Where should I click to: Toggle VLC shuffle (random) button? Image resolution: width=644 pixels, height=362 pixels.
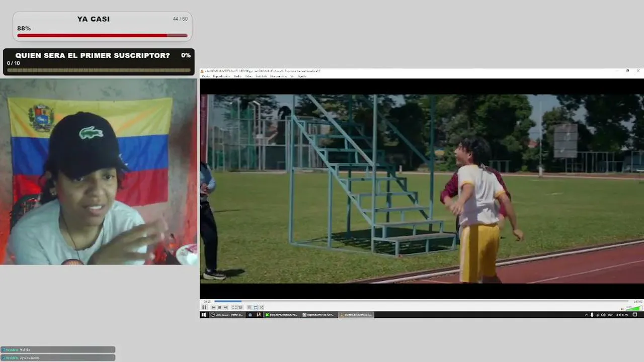tap(262, 307)
